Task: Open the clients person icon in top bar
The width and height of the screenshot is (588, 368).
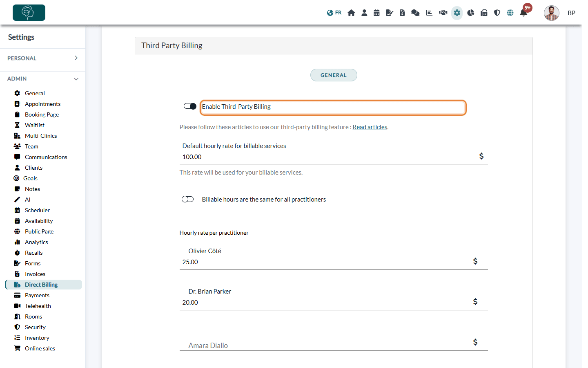Action: tap(364, 13)
